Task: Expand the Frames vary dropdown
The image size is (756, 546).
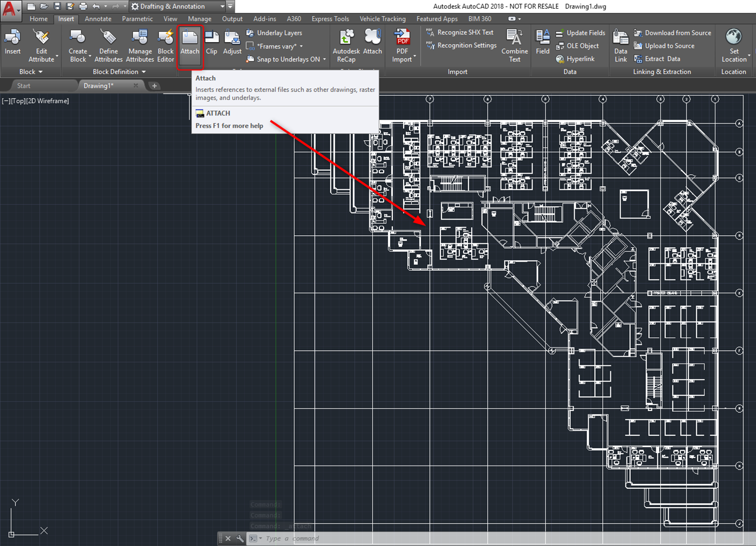Action: [302, 46]
